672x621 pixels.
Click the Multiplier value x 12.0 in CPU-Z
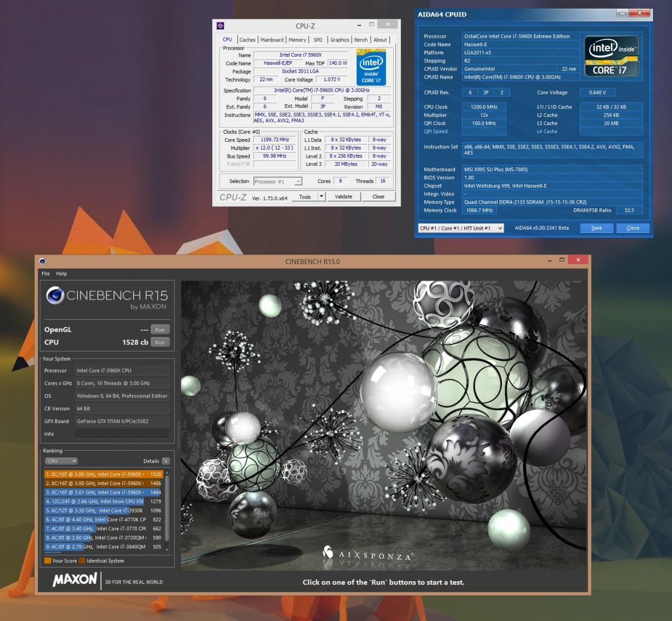click(274, 148)
